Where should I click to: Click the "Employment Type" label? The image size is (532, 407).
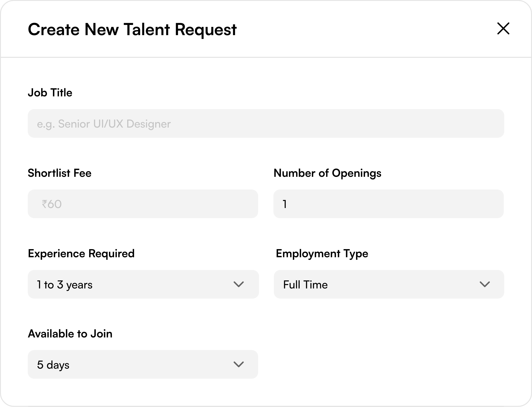pos(322,254)
